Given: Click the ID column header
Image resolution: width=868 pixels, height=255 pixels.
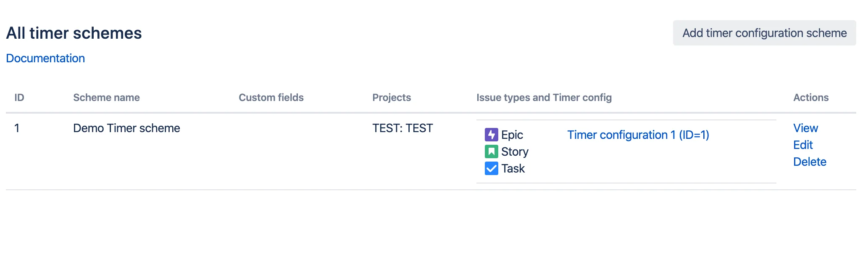Looking at the screenshot, I should [x=19, y=98].
